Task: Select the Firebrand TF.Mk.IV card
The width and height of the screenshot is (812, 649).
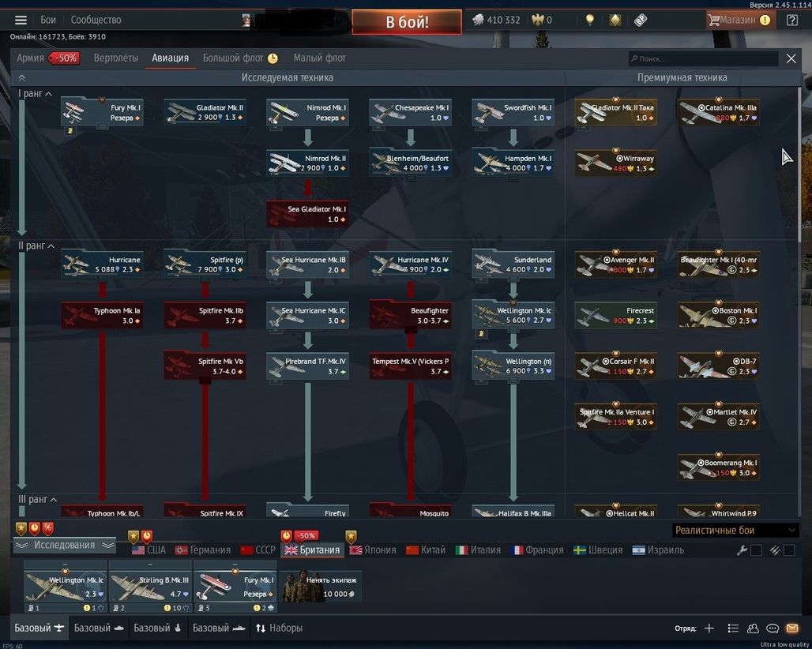Action: pyautogui.click(x=307, y=366)
